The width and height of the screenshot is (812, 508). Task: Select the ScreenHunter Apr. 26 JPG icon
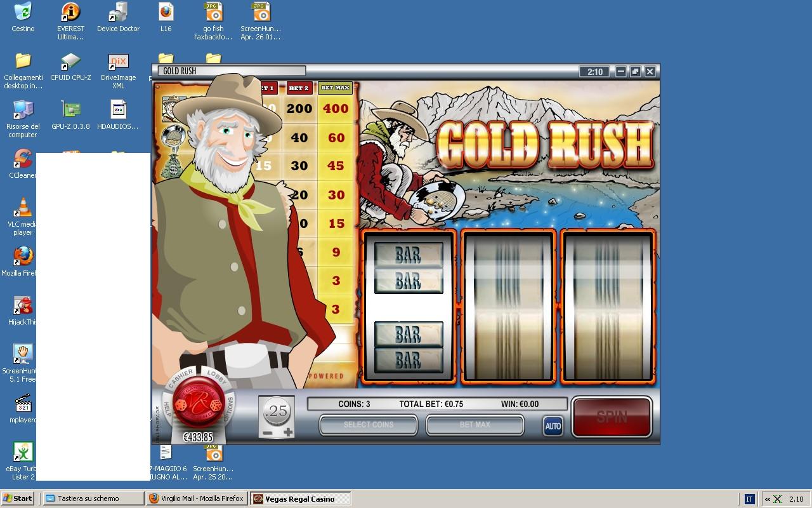pyautogui.click(x=261, y=22)
